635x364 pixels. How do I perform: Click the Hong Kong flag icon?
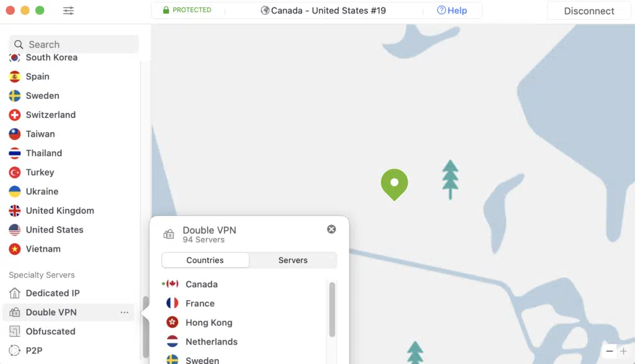tap(172, 322)
